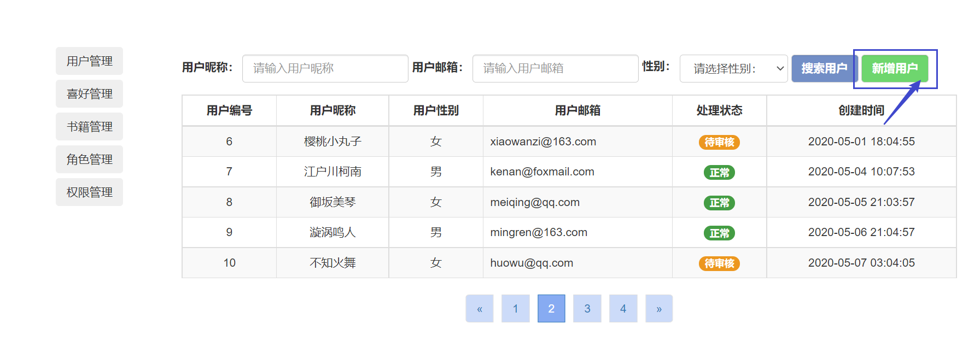The image size is (980, 347).
Task: Click the 用户昵称 column header
Action: pos(333,110)
